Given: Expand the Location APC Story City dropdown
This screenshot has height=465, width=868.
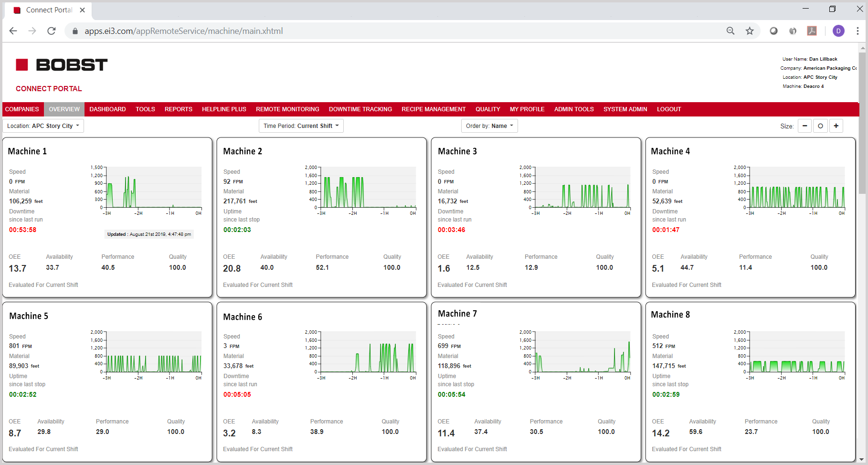Looking at the screenshot, I should (43, 126).
